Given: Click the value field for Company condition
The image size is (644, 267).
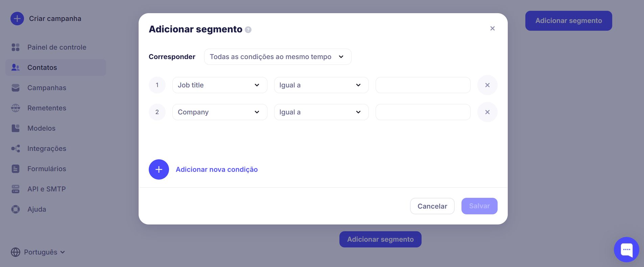Looking at the screenshot, I should point(423,112).
